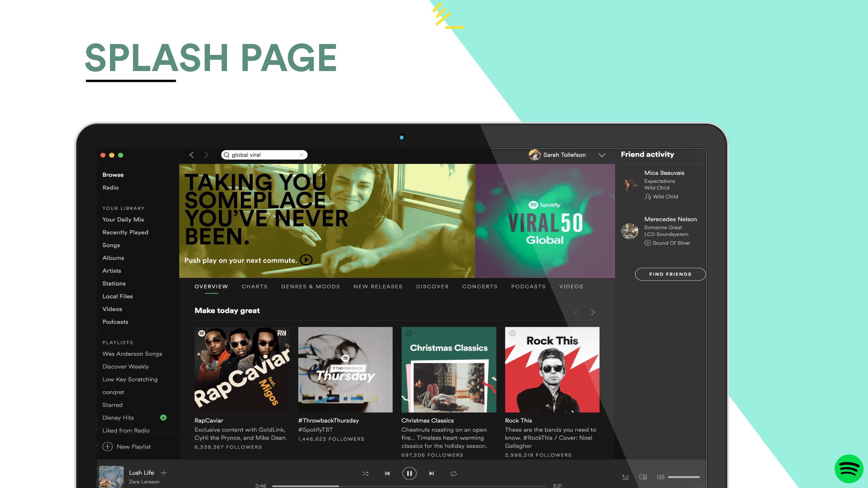Select Radio in the sidebar

(x=110, y=188)
